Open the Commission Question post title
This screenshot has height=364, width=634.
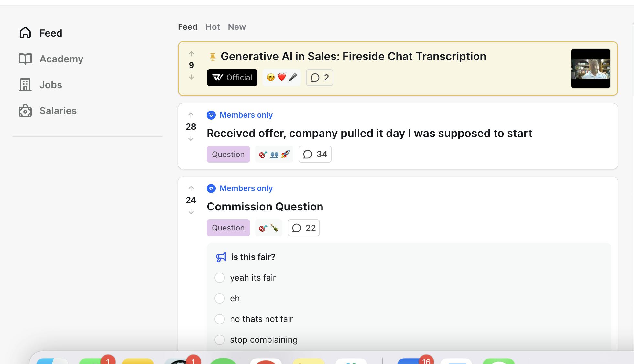pos(265,207)
